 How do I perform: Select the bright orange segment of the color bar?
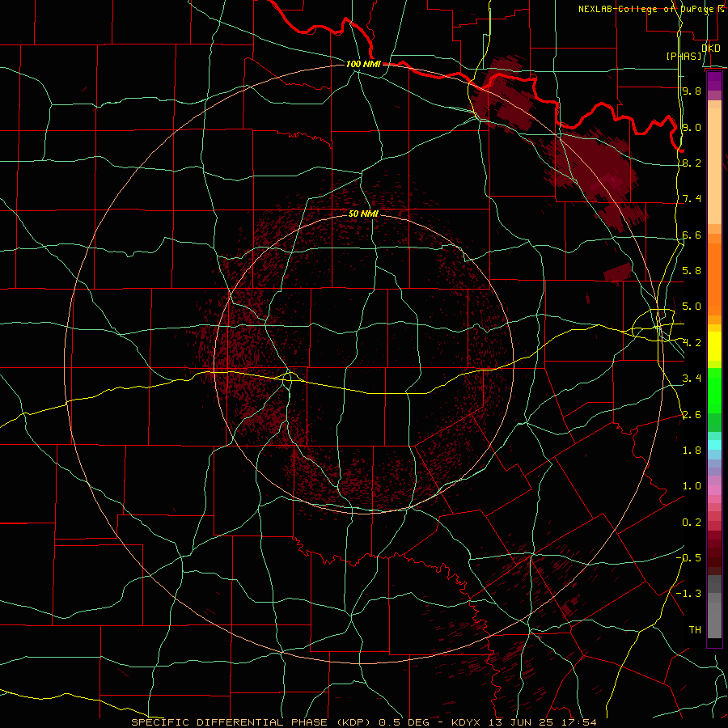click(x=714, y=278)
